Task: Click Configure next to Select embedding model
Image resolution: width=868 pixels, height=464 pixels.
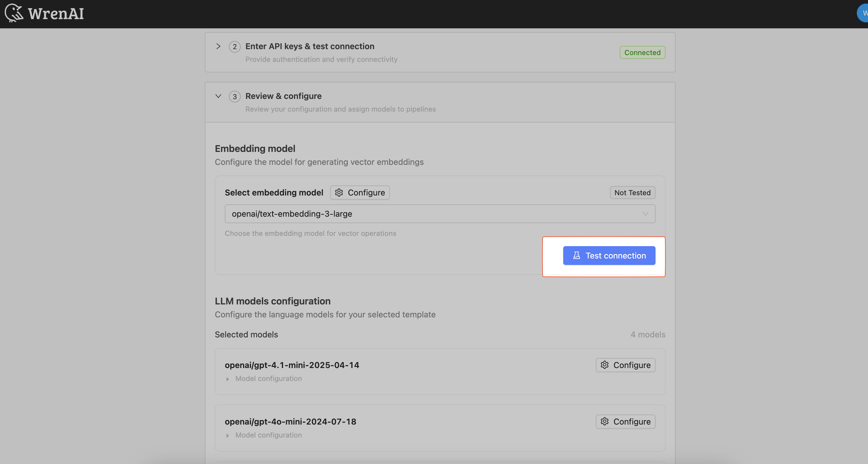Action: pyautogui.click(x=360, y=193)
